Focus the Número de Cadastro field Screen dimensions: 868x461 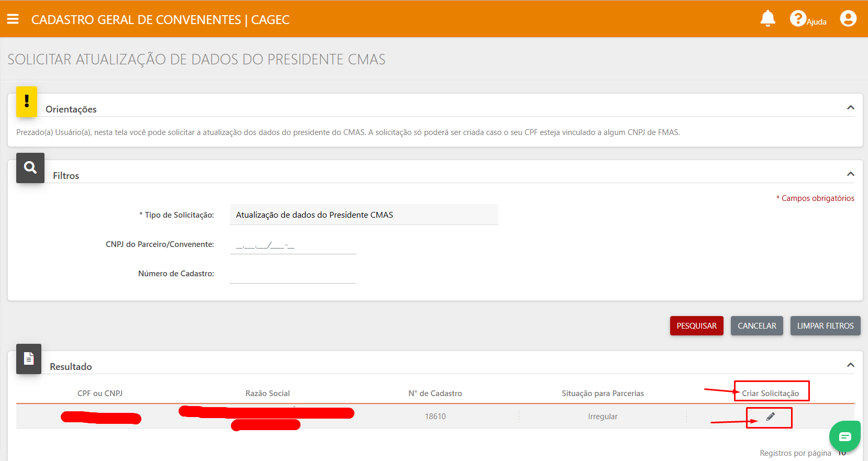pyautogui.click(x=293, y=274)
